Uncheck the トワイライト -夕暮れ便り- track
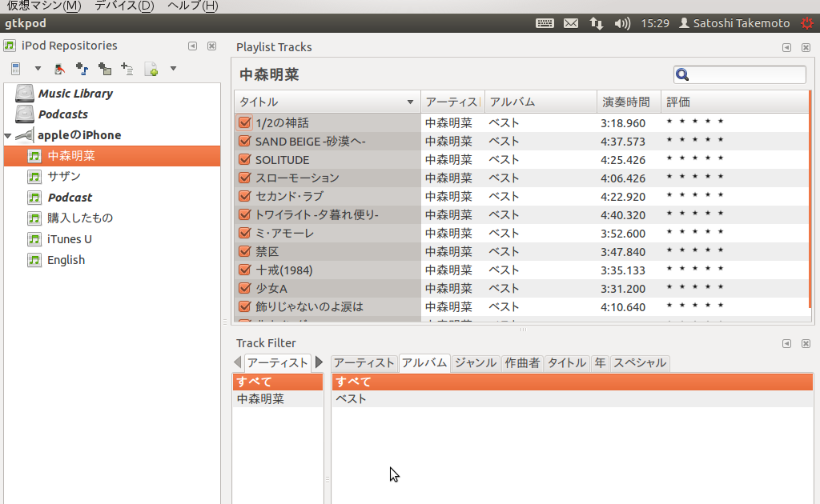Screen dimensions: 820x504 (244, 214)
